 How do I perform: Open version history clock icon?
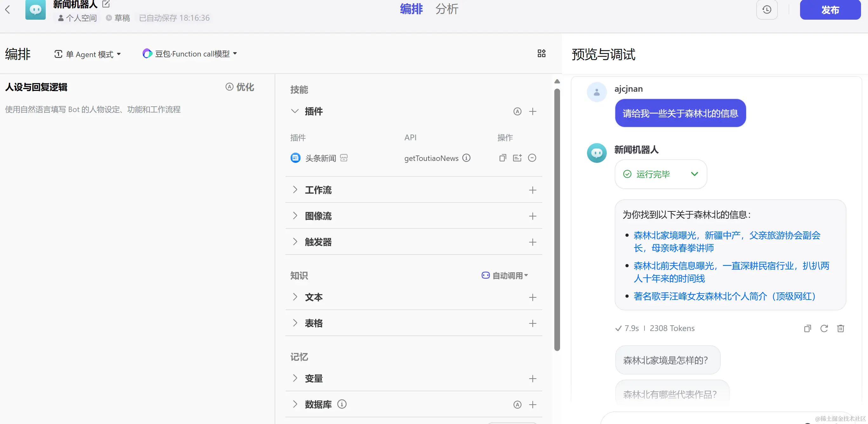pos(767,10)
